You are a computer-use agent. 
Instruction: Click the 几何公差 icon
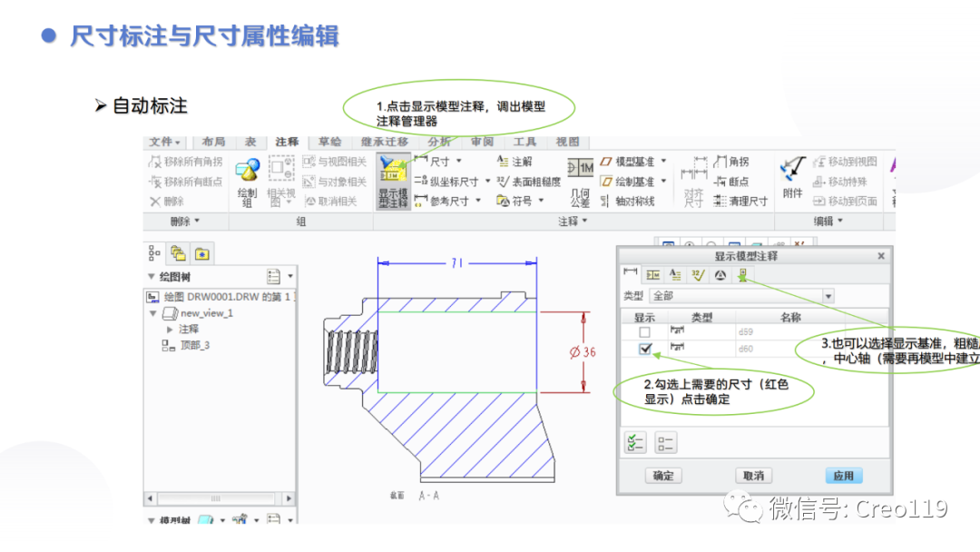pyautogui.click(x=580, y=182)
